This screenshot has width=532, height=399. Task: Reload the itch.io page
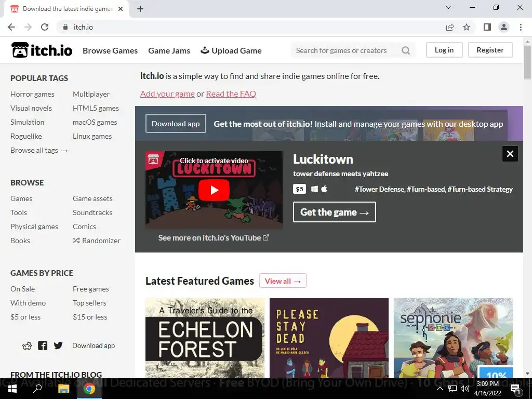pyautogui.click(x=45, y=27)
